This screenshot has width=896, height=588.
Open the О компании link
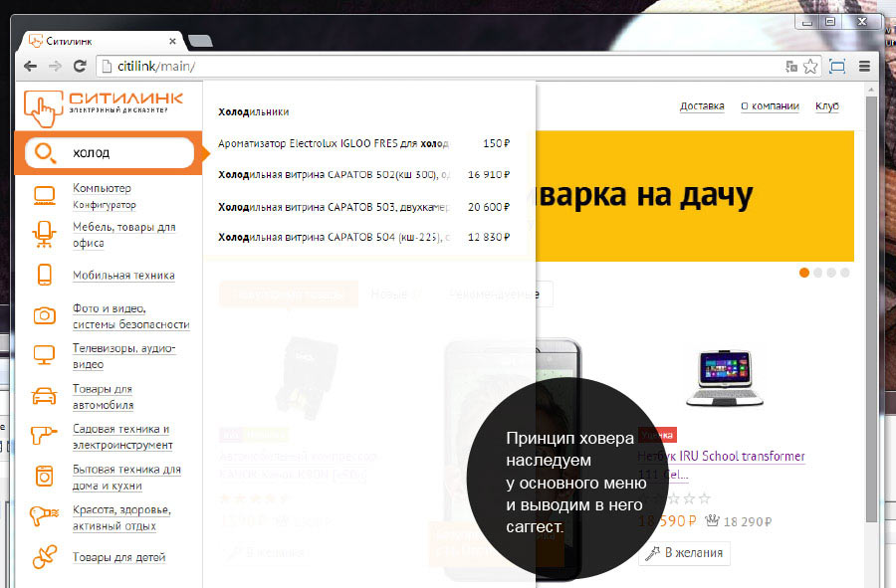point(770,106)
